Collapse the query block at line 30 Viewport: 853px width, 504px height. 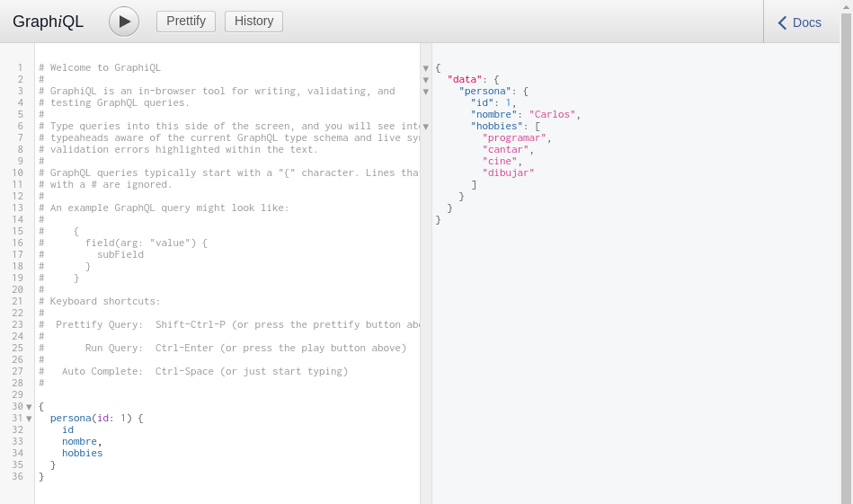pos(30,407)
